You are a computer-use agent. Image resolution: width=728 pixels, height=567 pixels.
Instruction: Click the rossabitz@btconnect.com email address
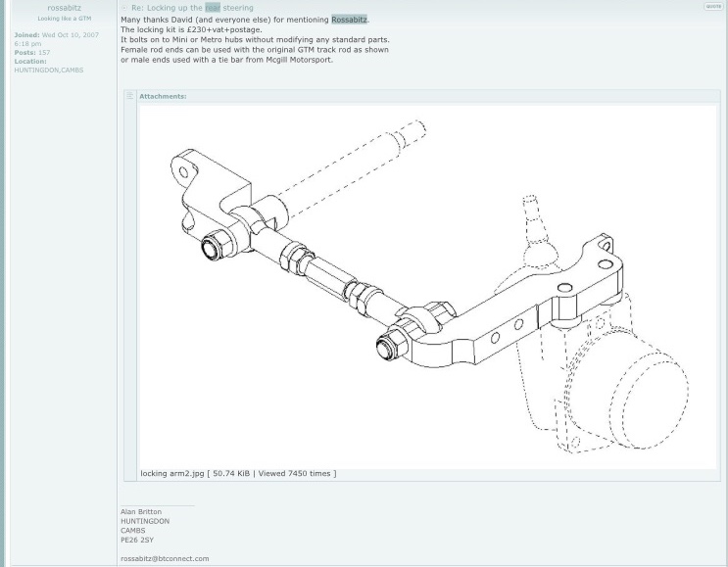165,558
